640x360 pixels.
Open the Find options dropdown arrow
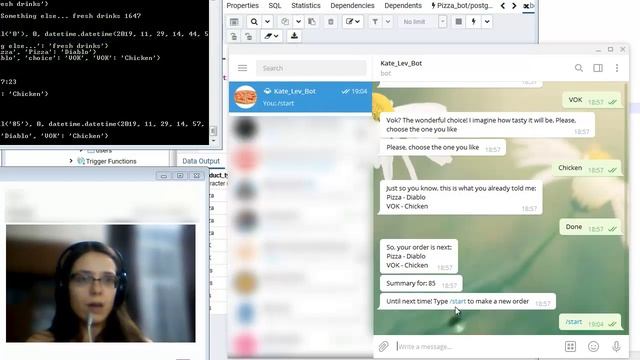coord(267,22)
